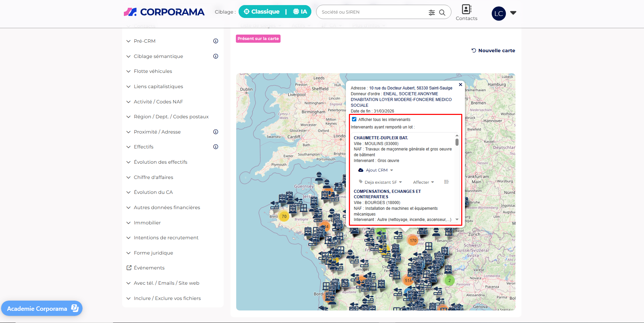
Task: Open the Affecter dropdown
Action: (423, 182)
